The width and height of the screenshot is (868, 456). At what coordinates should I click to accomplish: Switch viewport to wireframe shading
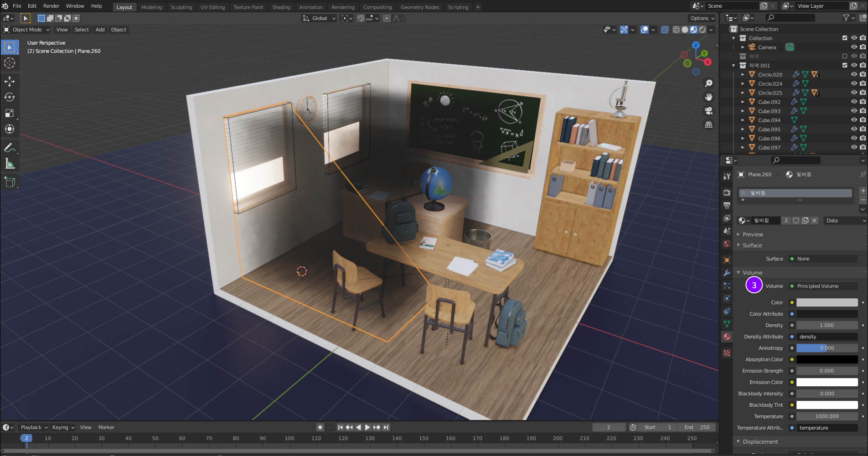pyautogui.click(x=676, y=30)
